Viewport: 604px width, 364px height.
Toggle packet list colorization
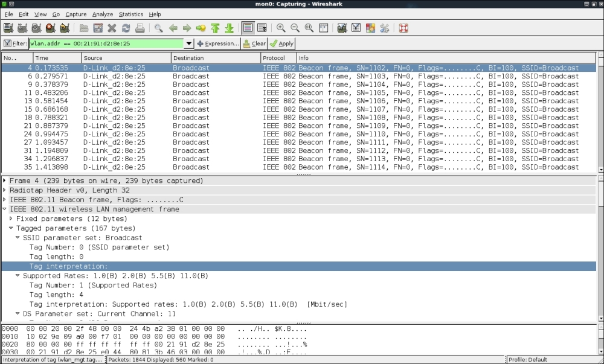(x=248, y=28)
